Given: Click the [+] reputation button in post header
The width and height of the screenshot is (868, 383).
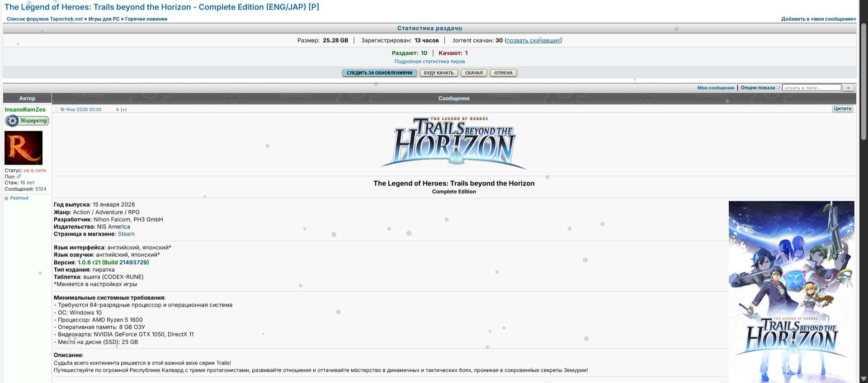Looking at the screenshot, I should point(123,109).
